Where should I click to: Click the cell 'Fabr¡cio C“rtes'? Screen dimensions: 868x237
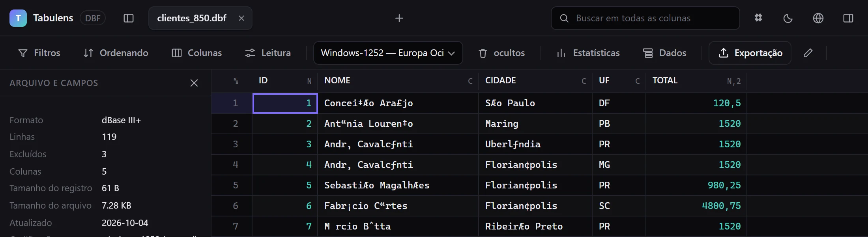(398, 206)
